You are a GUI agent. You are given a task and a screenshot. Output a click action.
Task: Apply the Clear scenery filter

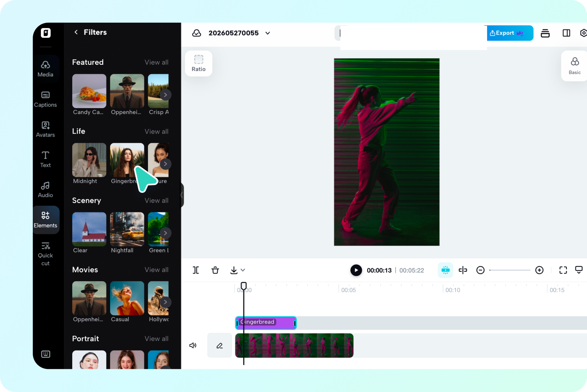click(x=89, y=229)
